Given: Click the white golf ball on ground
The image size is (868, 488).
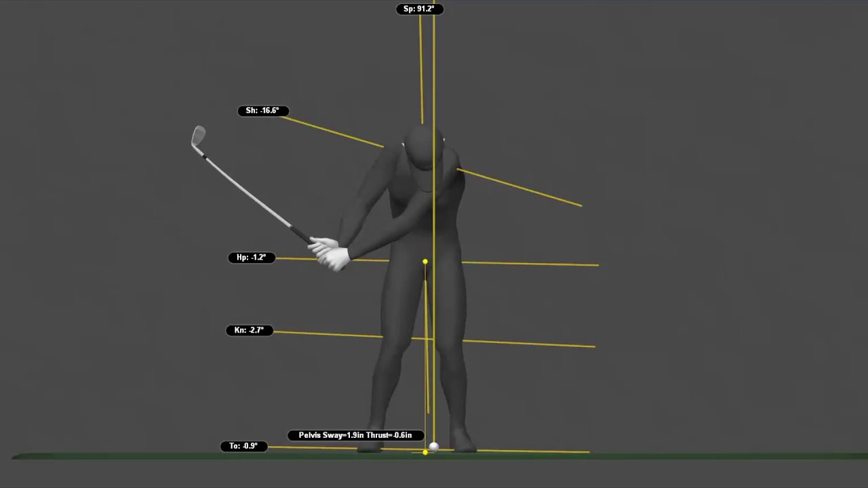Looking at the screenshot, I should pos(434,447).
